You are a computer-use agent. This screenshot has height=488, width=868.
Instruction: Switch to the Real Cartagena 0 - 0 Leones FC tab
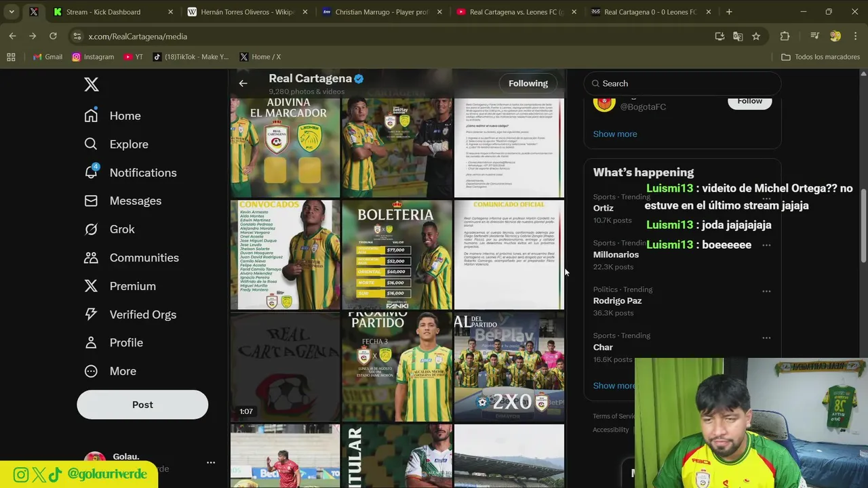click(x=650, y=12)
